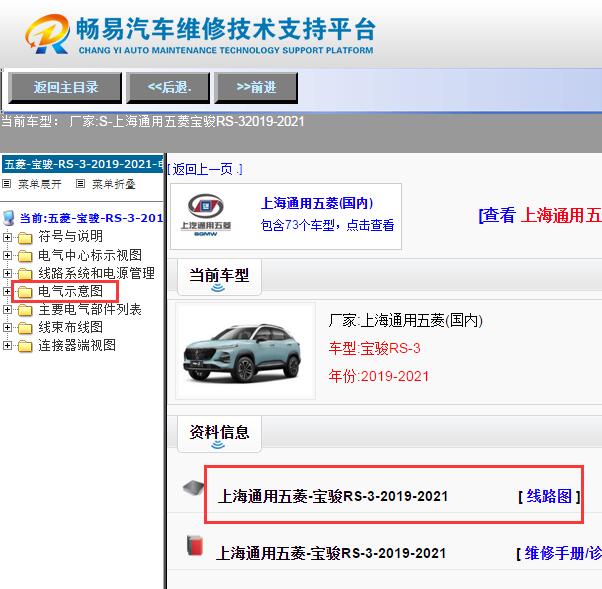The height and width of the screenshot is (589, 602).
Task: Open 维修手册 repair manual link
Action: pyautogui.click(x=563, y=553)
